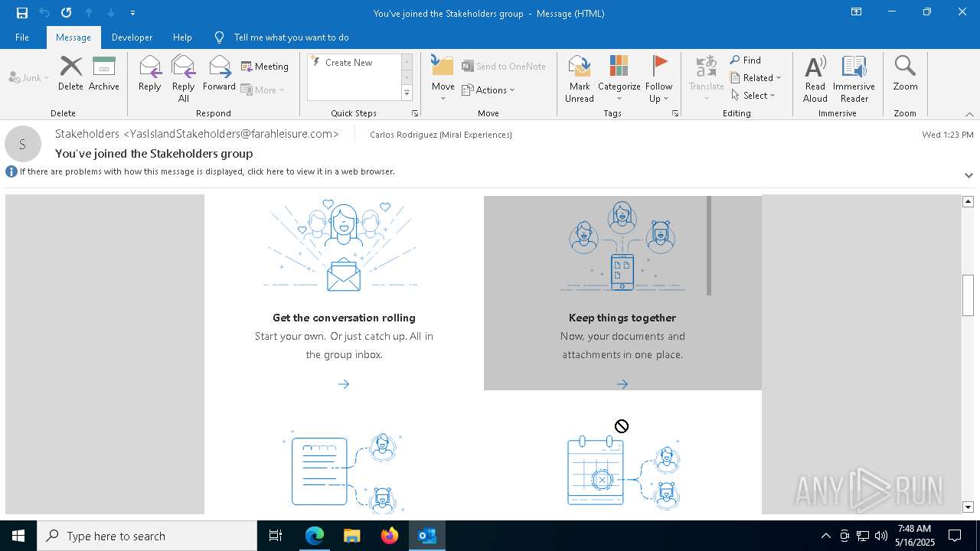Open the Help tab

(x=182, y=37)
